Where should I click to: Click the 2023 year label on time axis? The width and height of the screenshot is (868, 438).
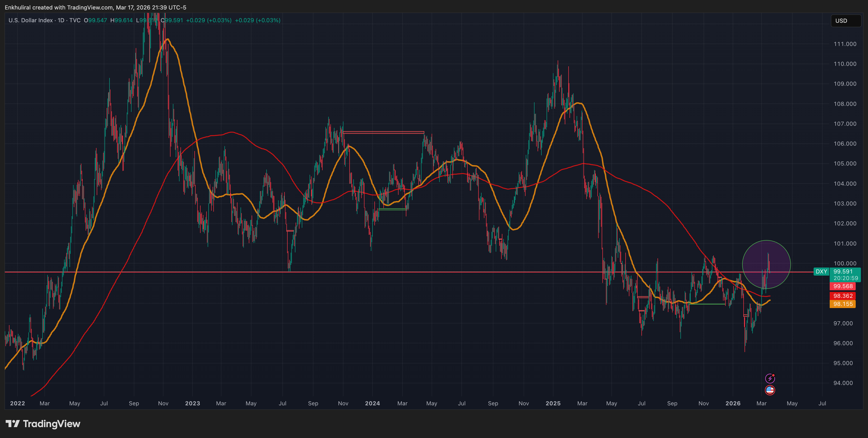(x=192, y=403)
